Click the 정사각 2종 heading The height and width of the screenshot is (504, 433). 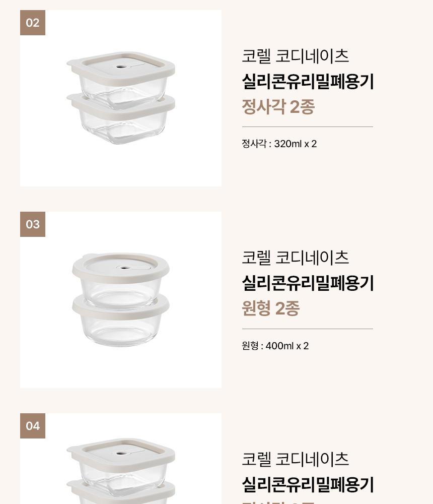pos(278,106)
